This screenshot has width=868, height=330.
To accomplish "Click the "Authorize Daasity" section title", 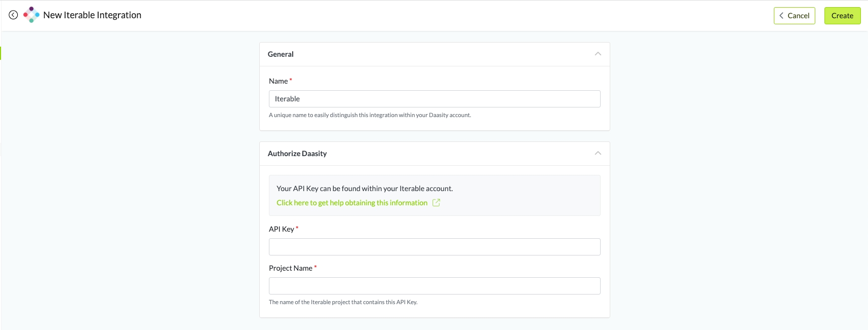I will 297,154.
